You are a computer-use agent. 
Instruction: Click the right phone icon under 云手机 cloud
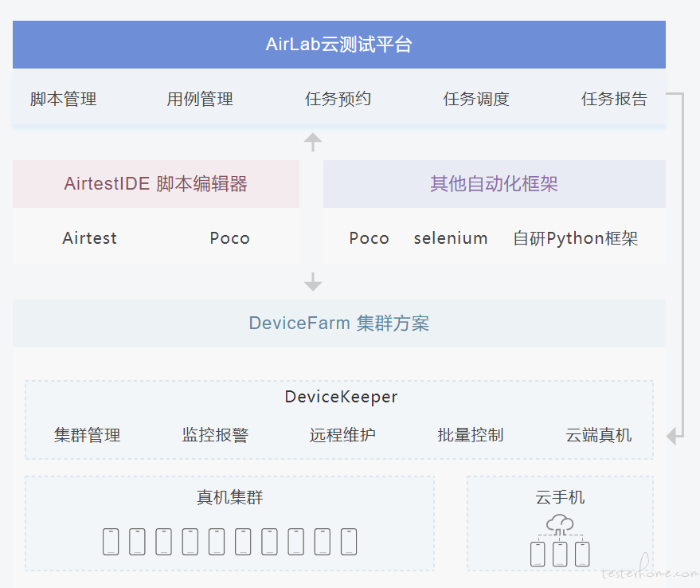[582, 554]
